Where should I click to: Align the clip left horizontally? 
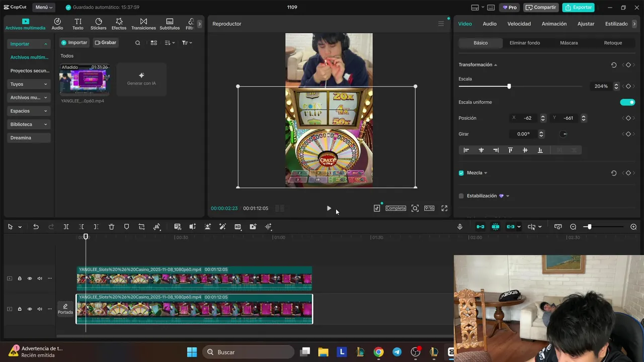click(466, 150)
